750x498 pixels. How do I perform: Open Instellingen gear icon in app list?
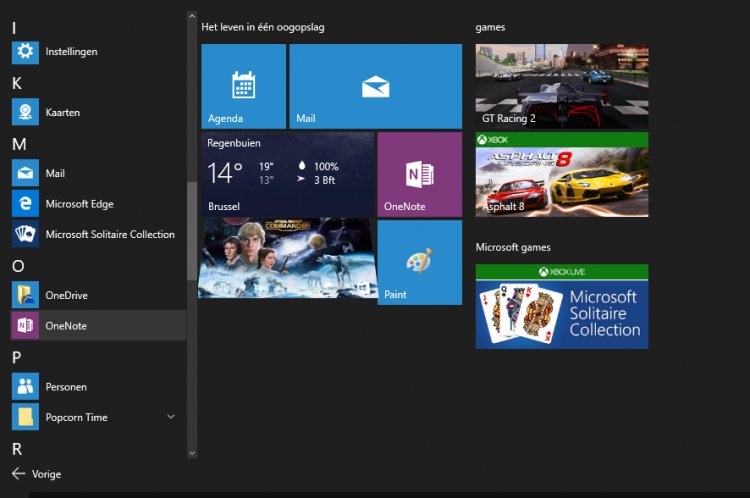pos(25,51)
